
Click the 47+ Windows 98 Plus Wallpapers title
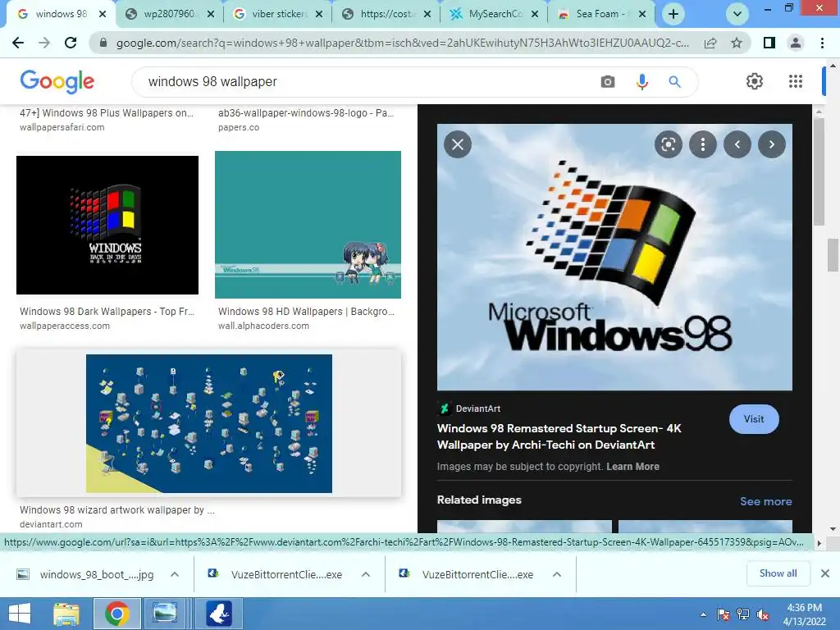[107, 113]
